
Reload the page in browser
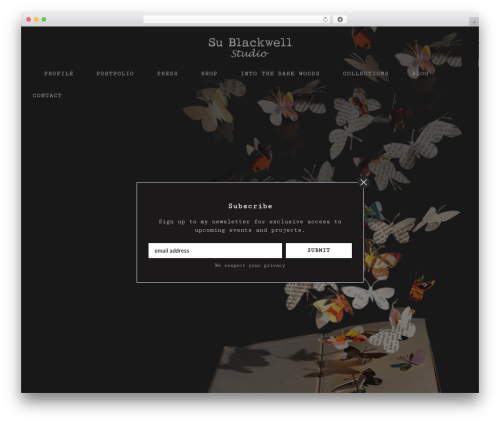pyautogui.click(x=325, y=19)
